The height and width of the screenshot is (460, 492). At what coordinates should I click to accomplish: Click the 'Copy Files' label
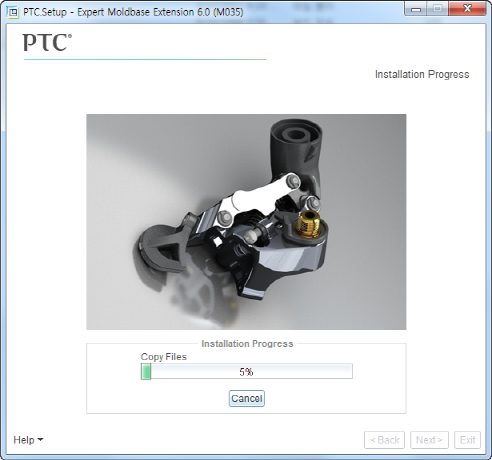tap(164, 357)
